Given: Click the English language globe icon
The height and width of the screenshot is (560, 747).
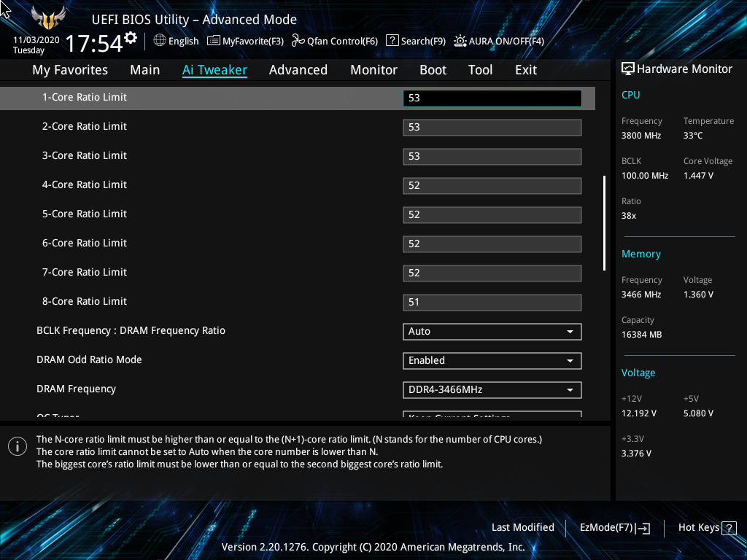Looking at the screenshot, I should (160, 41).
